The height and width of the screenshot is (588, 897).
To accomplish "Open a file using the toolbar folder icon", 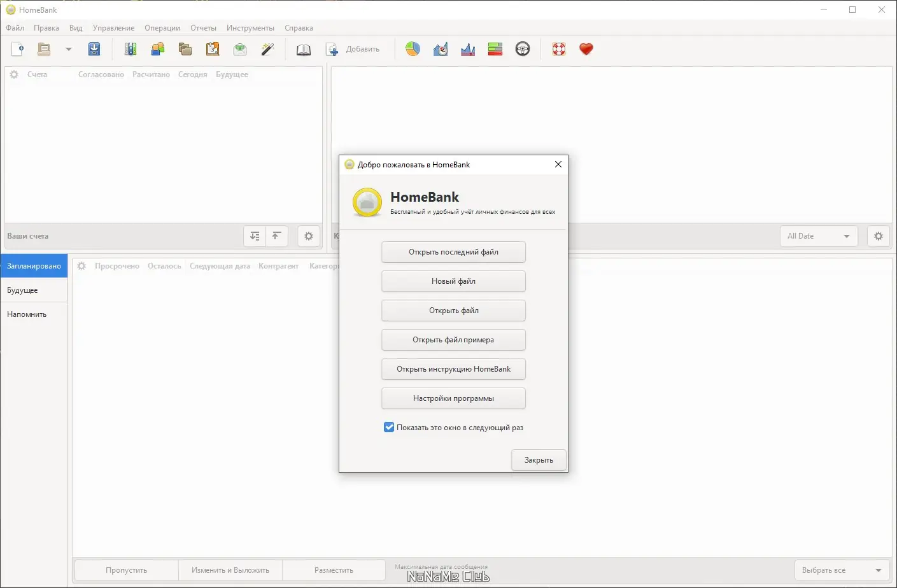I will tap(44, 49).
